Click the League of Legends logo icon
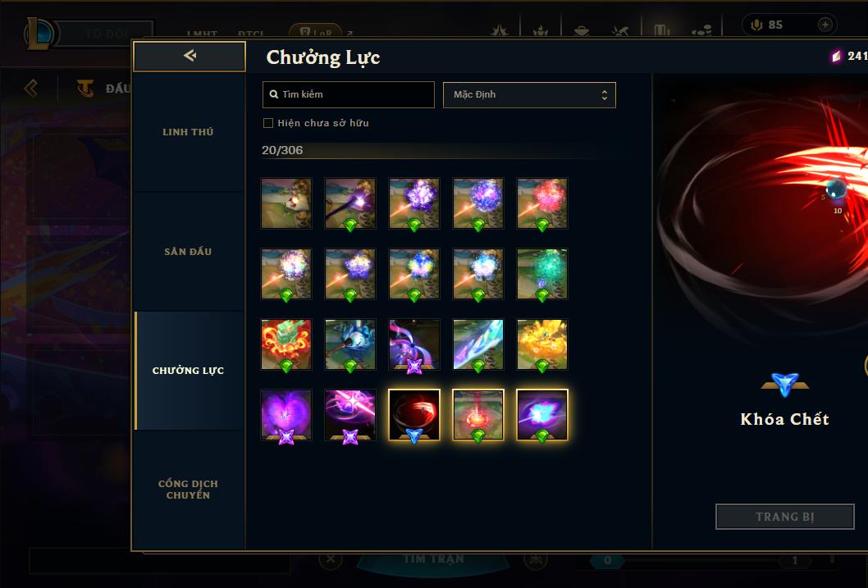 click(39, 33)
